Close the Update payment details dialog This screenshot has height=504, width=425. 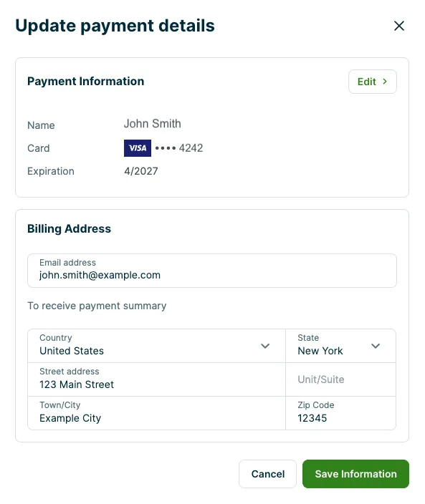pyautogui.click(x=399, y=26)
